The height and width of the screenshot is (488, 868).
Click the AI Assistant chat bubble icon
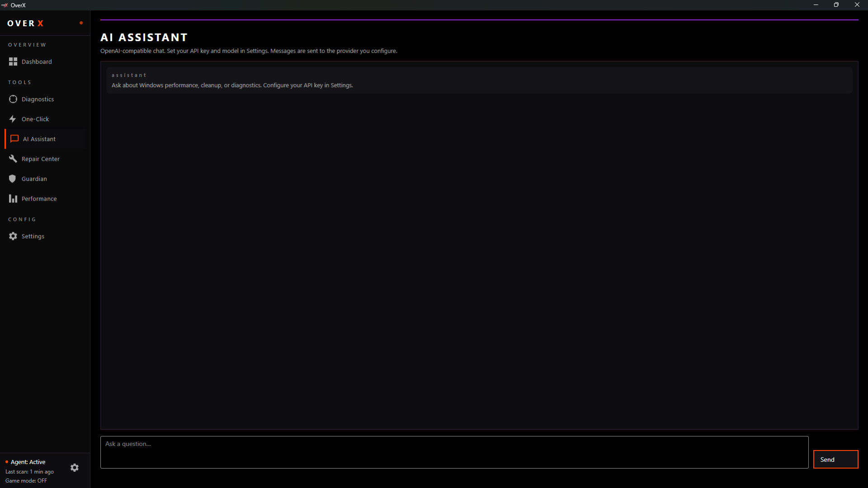[x=14, y=139]
